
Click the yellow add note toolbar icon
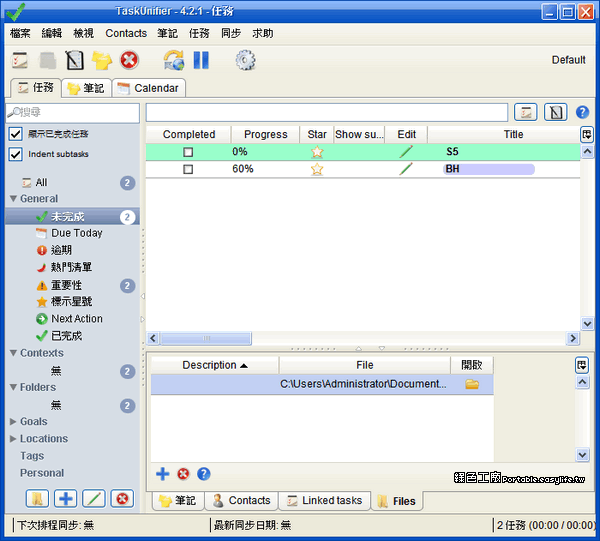[102, 60]
